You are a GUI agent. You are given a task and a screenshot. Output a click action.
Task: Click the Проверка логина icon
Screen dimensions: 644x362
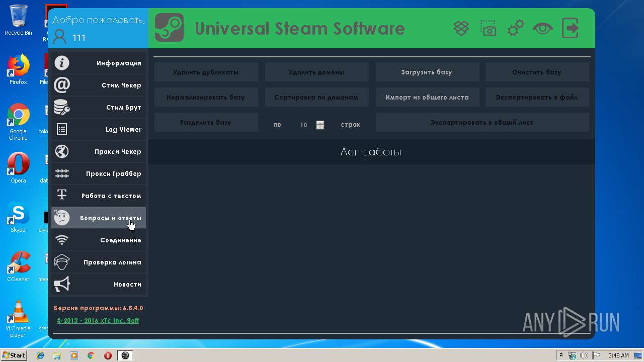click(x=62, y=262)
